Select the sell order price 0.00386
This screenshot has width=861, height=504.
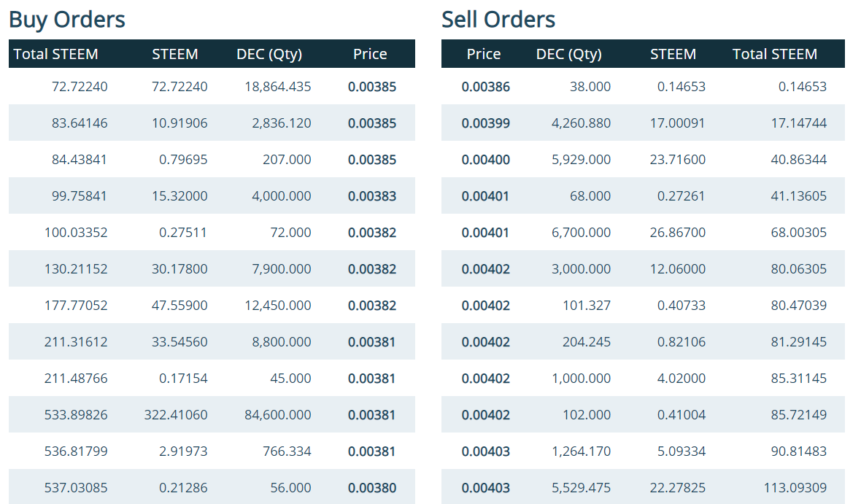[x=486, y=86]
